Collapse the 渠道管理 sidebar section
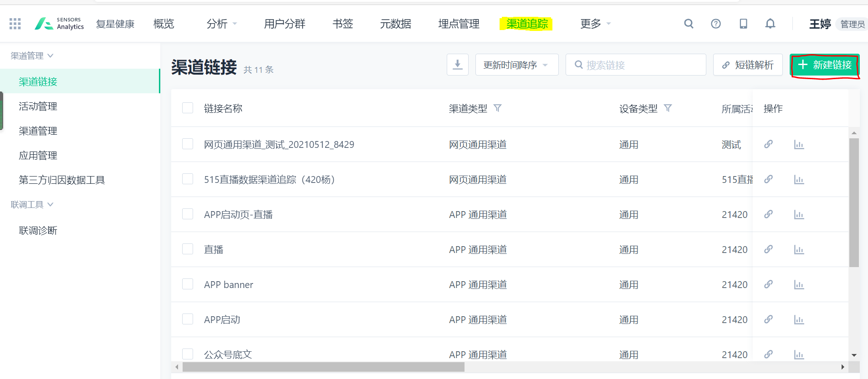Image resolution: width=868 pixels, height=379 pixels. [x=31, y=56]
